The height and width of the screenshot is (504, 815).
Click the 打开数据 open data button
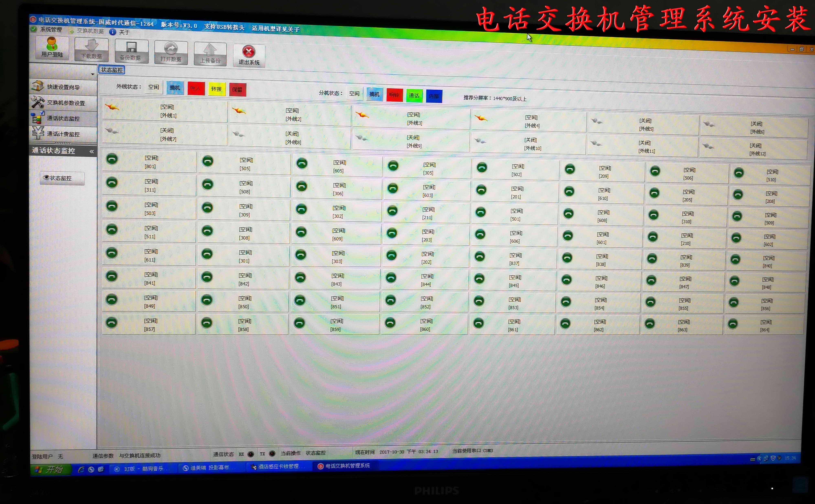(171, 53)
